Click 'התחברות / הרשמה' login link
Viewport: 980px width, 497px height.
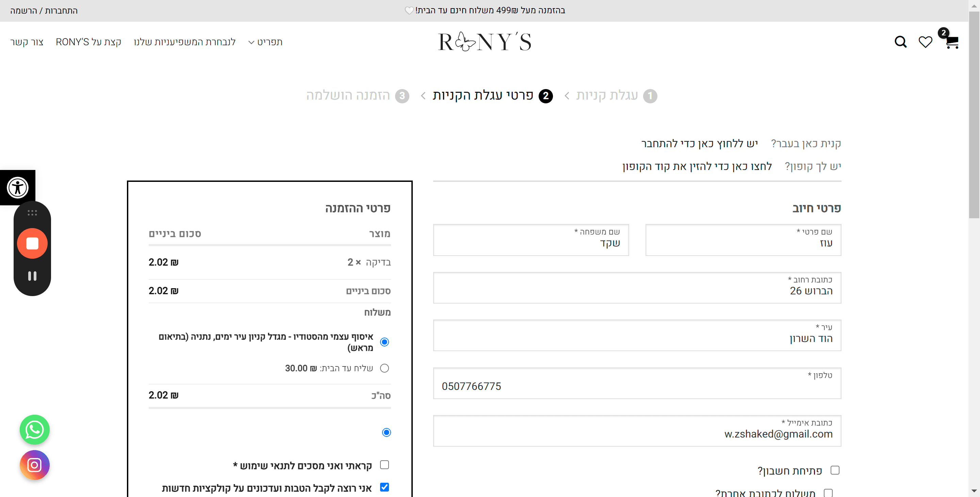pyautogui.click(x=44, y=11)
